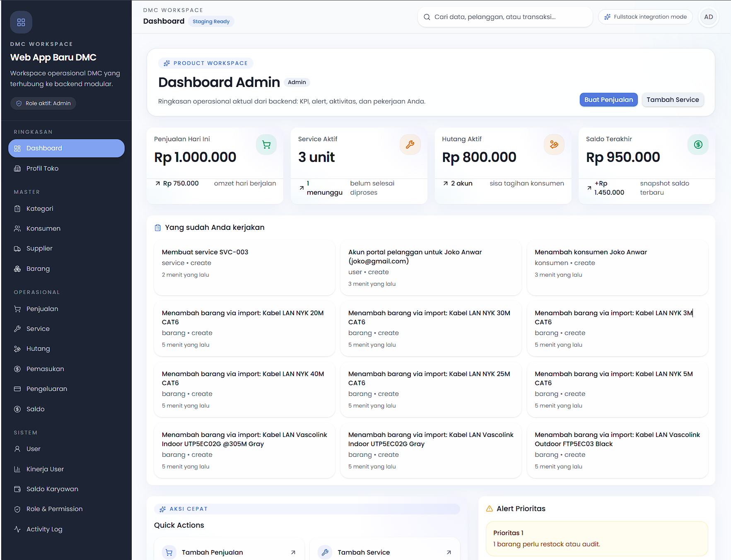Click the Staging Ready badge
This screenshot has height=560, width=731.
click(211, 22)
